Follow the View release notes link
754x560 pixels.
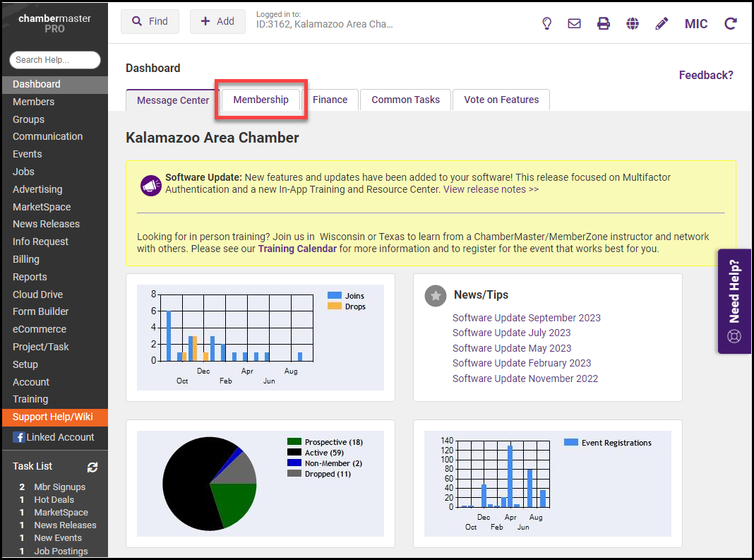pyautogui.click(x=491, y=189)
